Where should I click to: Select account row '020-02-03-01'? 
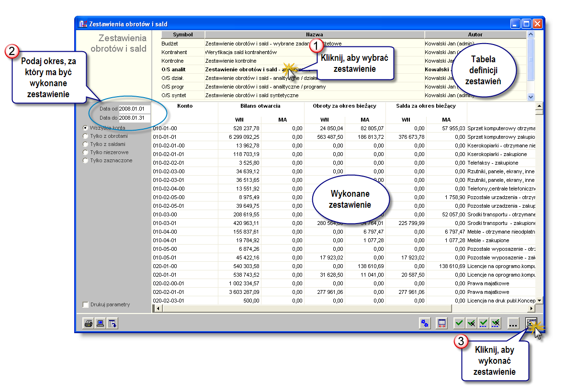point(343,301)
